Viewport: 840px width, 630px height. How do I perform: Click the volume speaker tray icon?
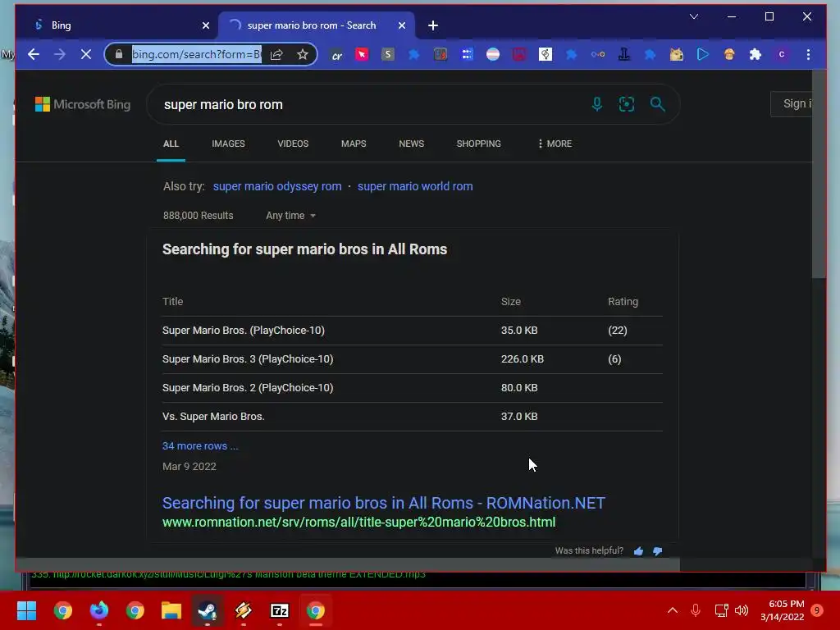[x=742, y=610]
